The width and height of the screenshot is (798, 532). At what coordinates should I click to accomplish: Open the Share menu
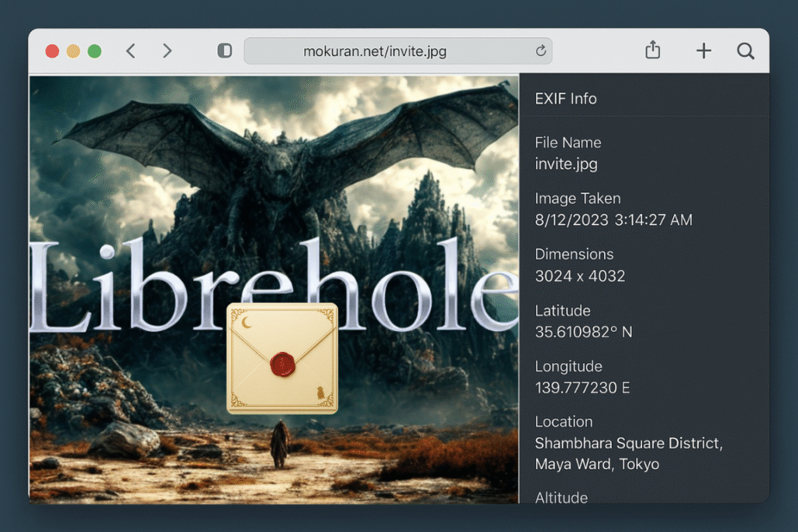coord(653,51)
